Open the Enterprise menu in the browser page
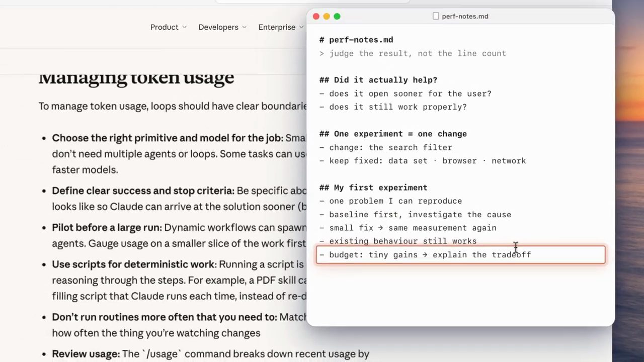 coord(281,27)
